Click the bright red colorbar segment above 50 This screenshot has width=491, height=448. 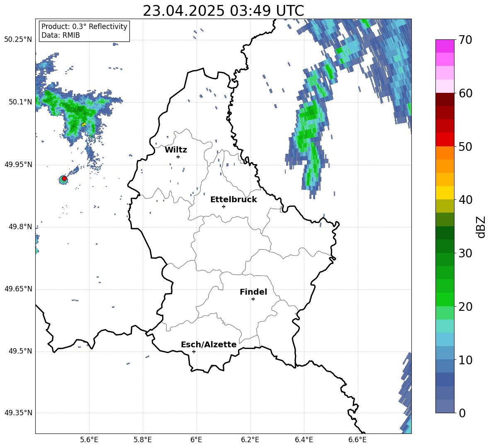pos(445,140)
